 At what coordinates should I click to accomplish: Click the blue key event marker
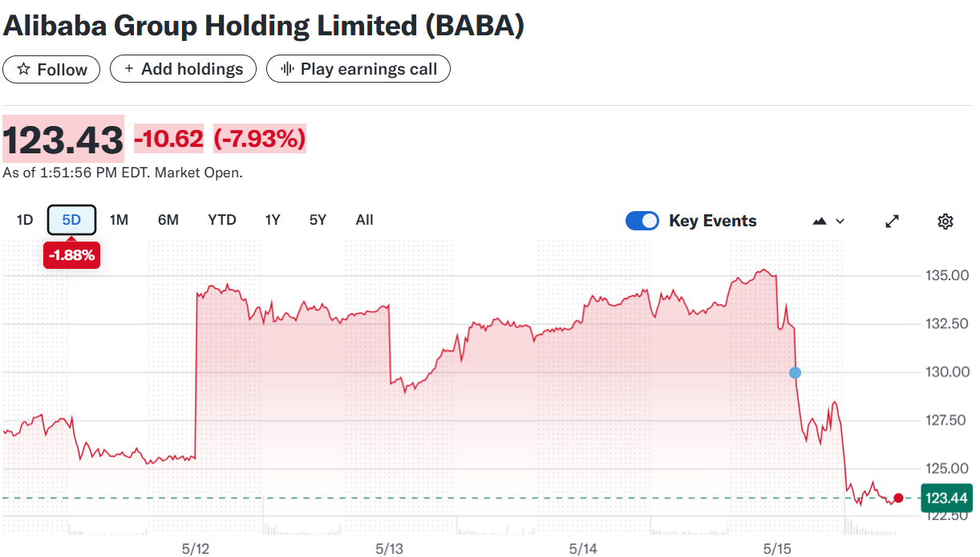[x=795, y=372]
